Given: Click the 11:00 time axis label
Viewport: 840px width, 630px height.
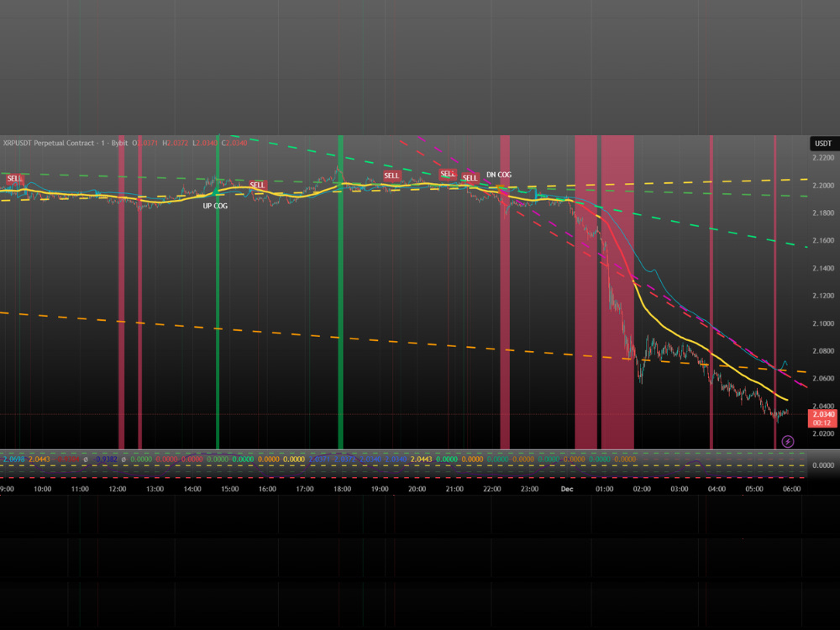Looking at the screenshot, I should pyautogui.click(x=80, y=489).
